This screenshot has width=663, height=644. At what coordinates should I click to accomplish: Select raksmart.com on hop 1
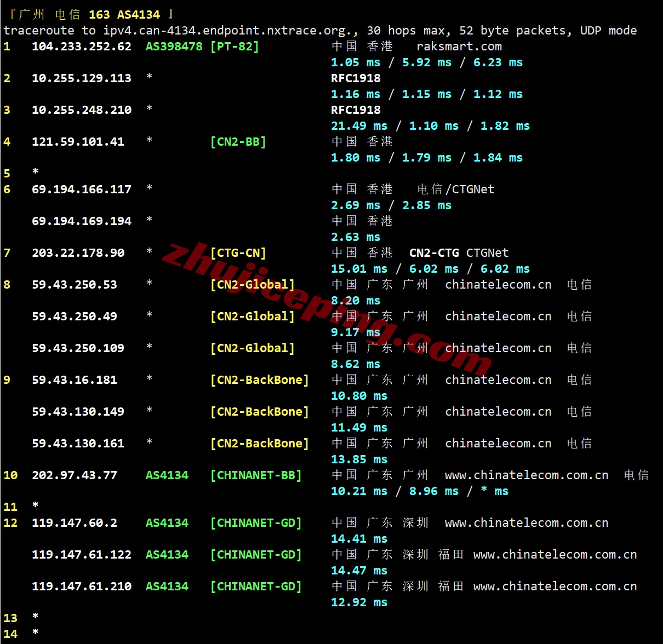459,47
